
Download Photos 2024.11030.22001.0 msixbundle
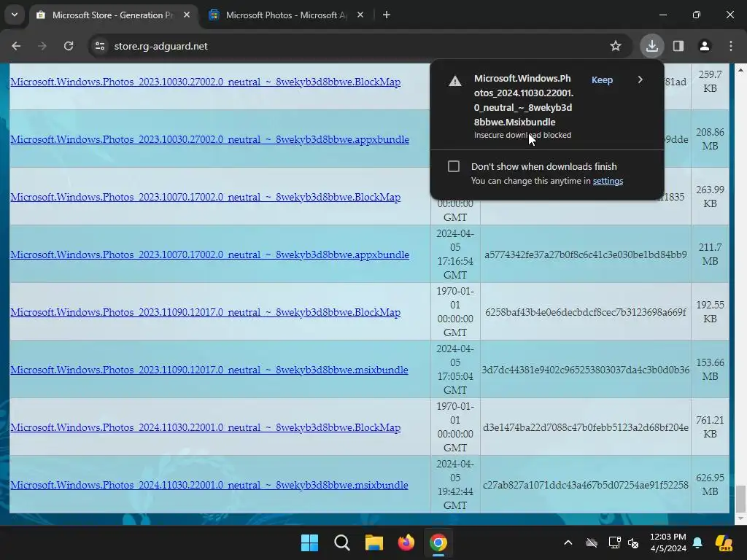click(209, 485)
